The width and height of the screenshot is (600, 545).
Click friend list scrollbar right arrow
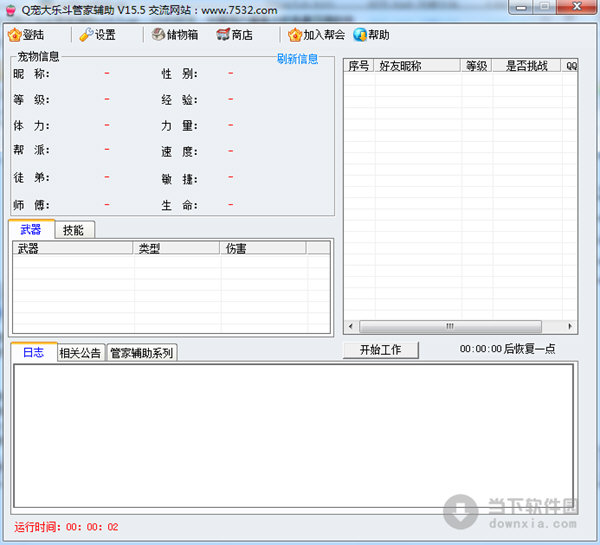coord(570,326)
